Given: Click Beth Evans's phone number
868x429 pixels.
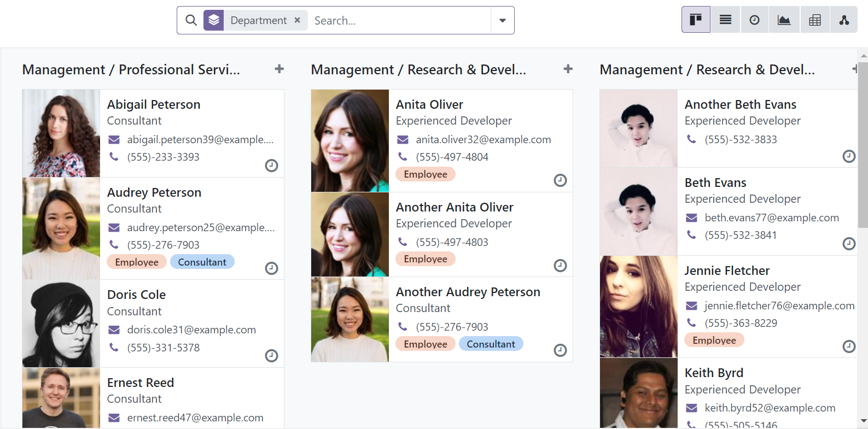Looking at the screenshot, I should (x=740, y=236).
